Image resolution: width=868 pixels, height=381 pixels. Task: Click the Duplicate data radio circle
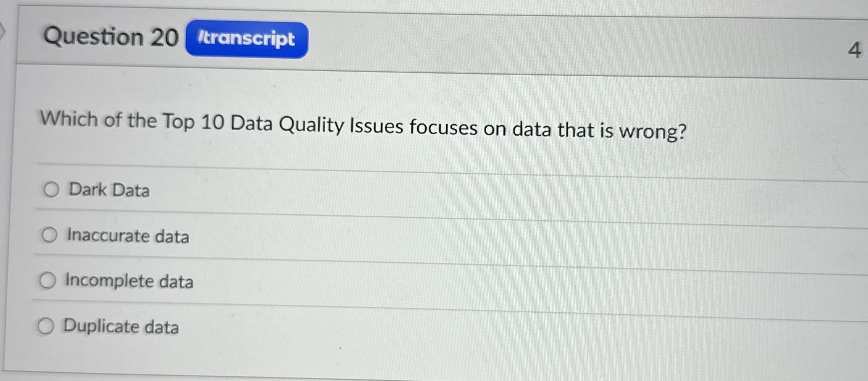click(46, 326)
